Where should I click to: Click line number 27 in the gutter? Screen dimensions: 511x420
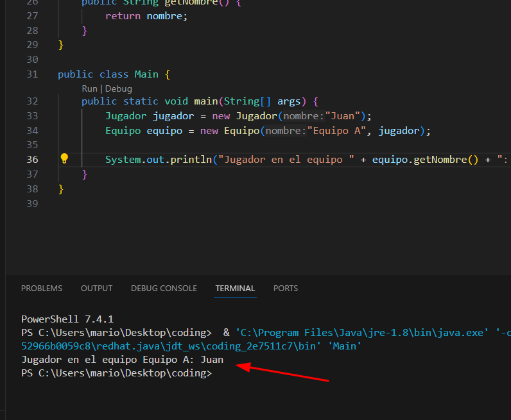[x=32, y=16]
